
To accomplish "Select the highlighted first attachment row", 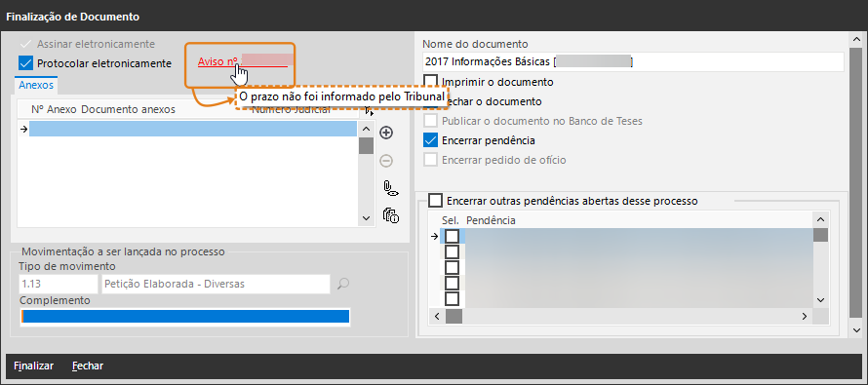I will 193,129.
